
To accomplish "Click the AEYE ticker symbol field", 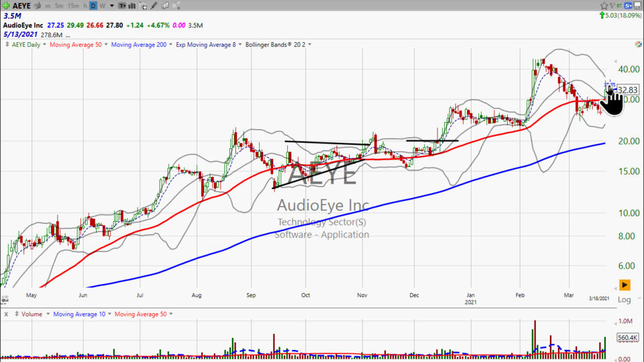I will click(x=21, y=6).
